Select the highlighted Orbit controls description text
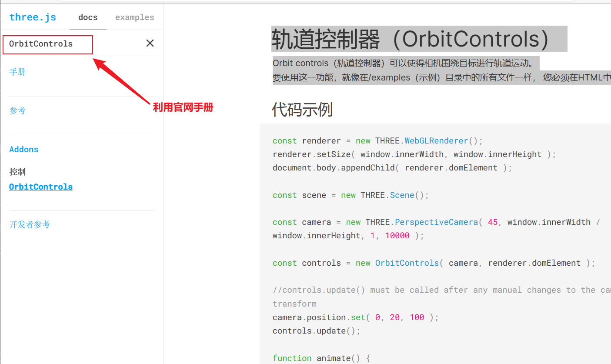Screen dimensions: 611x364 click(x=405, y=63)
